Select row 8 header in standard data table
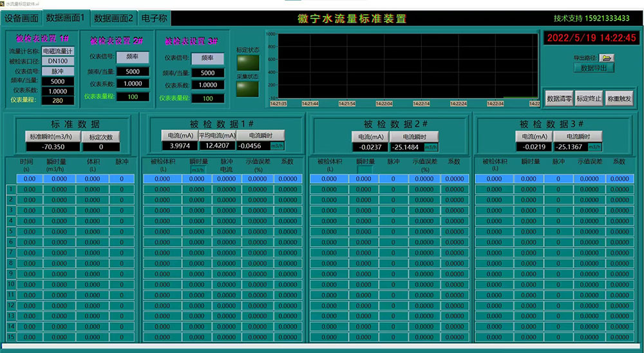This screenshot has width=644, height=353. (x=11, y=263)
